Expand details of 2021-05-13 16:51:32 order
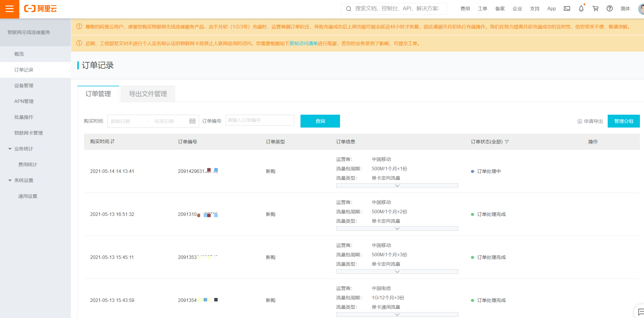 point(397,228)
